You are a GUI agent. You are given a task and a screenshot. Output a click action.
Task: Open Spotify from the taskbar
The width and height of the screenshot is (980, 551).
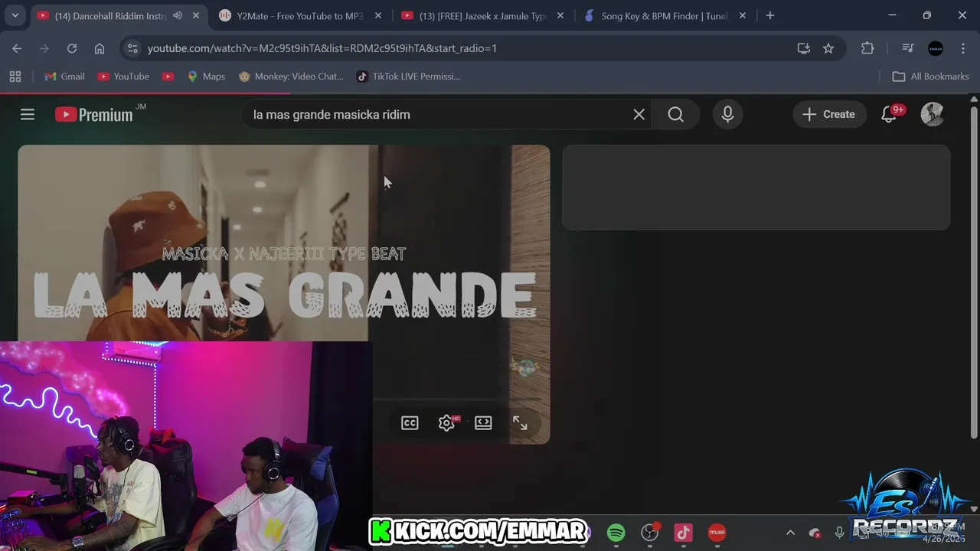tap(616, 533)
